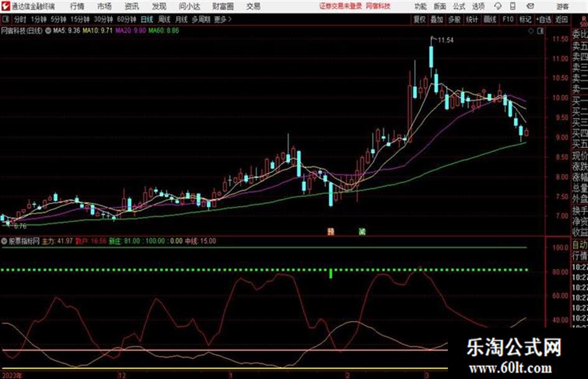
Task: Open the 选项 menu
Action: pyautogui.click(x=478, y=6)
